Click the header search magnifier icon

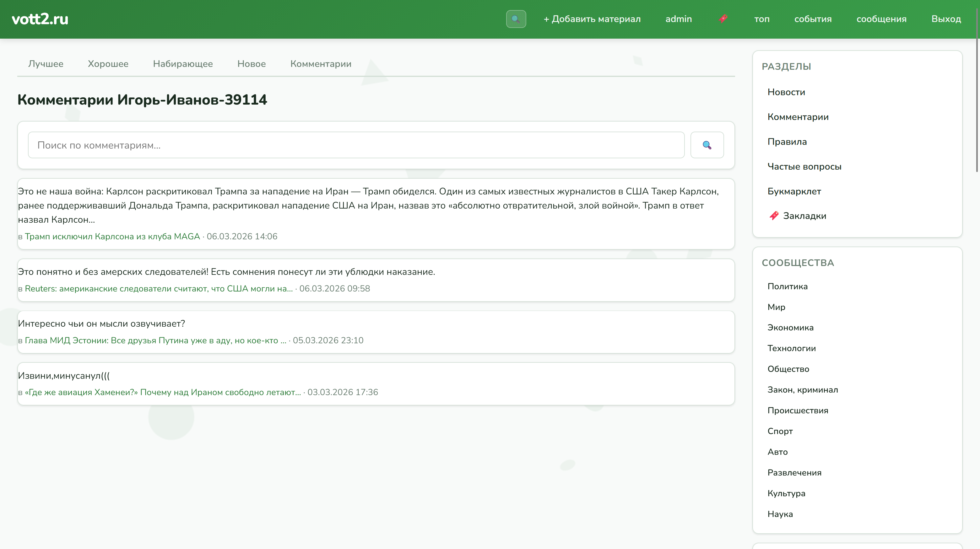(516, 19)
